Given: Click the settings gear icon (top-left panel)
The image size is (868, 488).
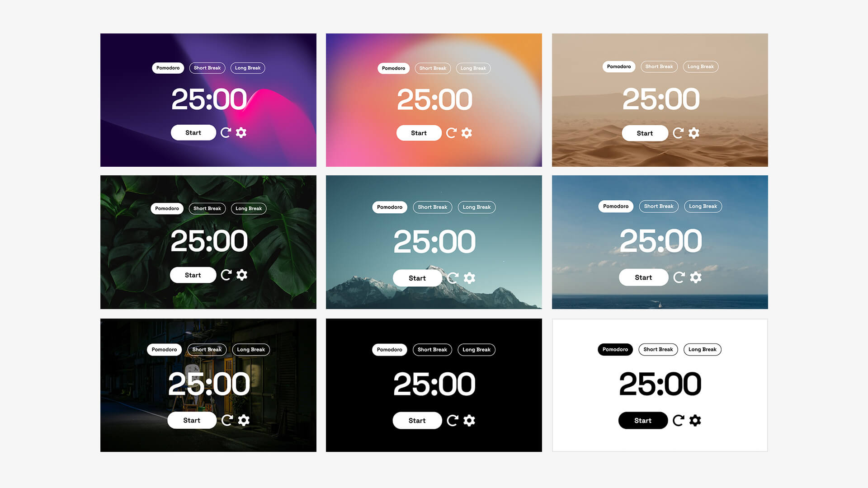Looking at the screenshot, I should click(241, 132).
